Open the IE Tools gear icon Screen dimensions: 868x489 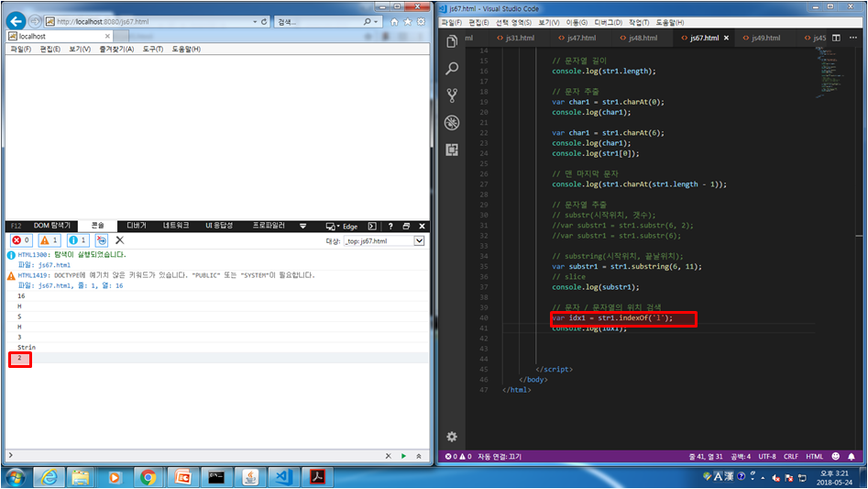point(422,22)
